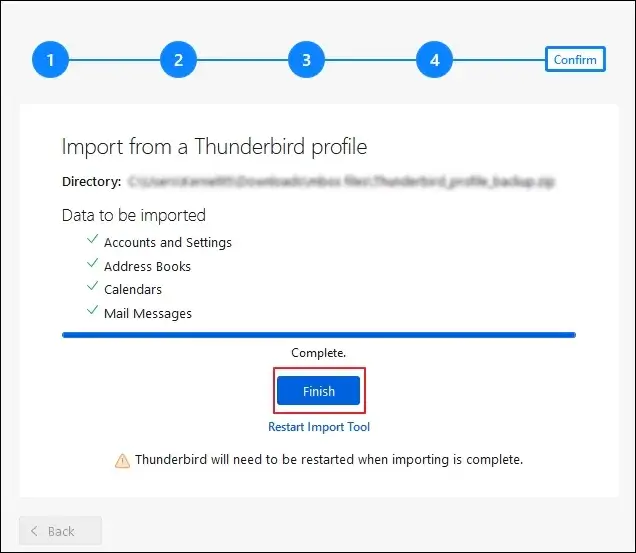The height and width of the screenshot is (553, 636).
Task: Jump to step 1 circle
Action: [50, 60]
